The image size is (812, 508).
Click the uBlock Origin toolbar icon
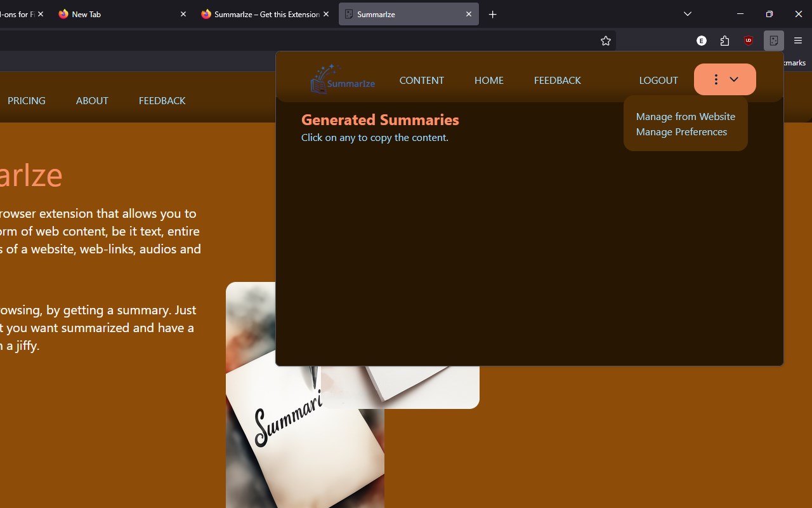coord(749,41)
